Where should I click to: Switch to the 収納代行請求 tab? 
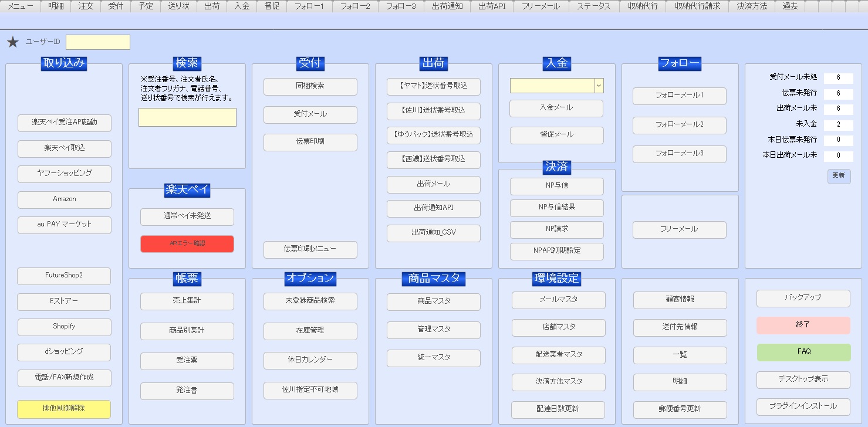click(x=697, y=6)
